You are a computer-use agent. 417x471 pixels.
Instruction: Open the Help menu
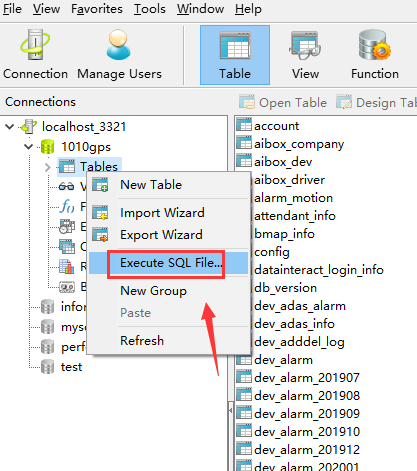pos(248,9)
